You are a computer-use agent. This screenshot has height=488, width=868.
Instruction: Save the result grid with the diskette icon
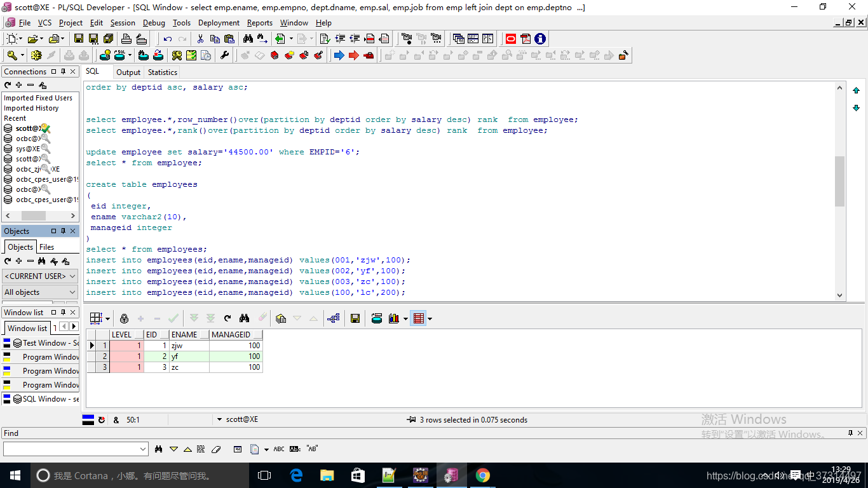pos(354,319)
